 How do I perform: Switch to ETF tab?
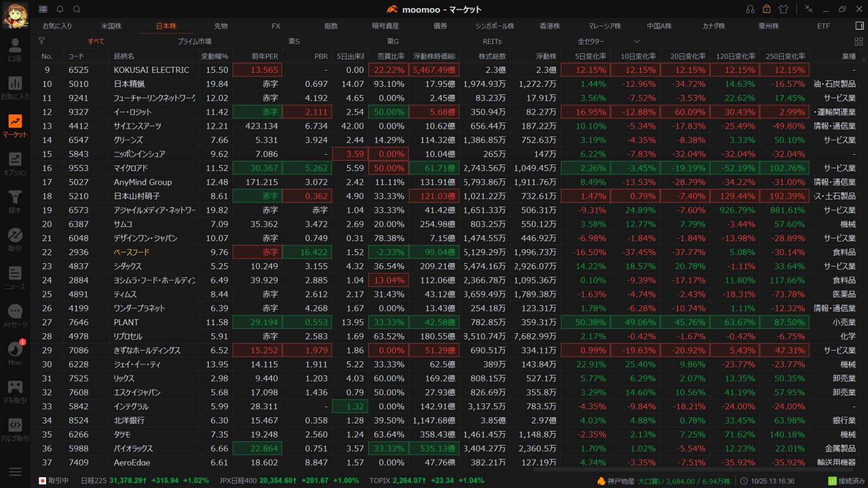click(x=824, y=26)
